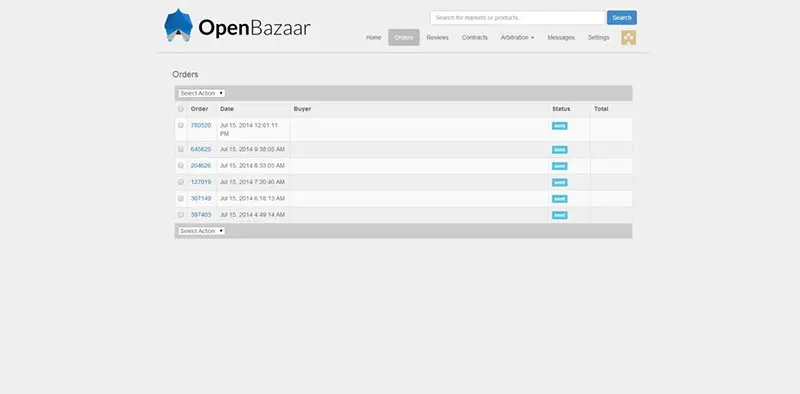This screenshot has height=394, width=800.
Task: Click the Buyer column header
Action: click(x=302, y=109)
